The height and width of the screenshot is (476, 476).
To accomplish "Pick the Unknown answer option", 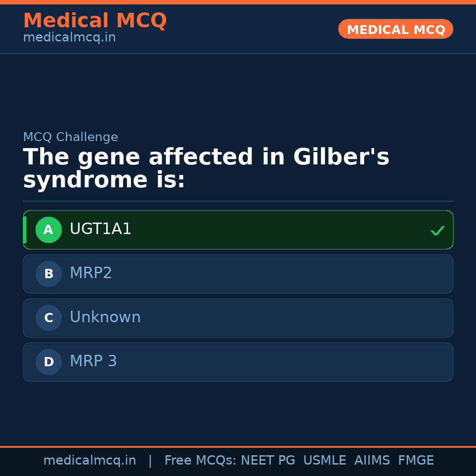I will click(238, 318).
